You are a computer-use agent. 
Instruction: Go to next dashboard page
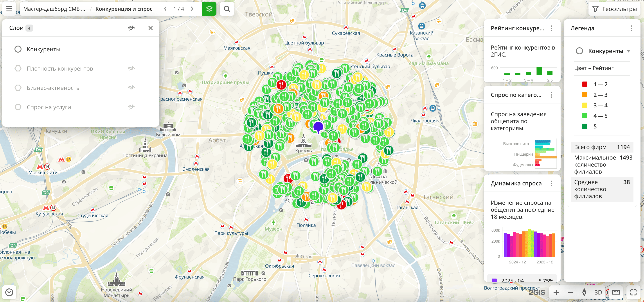[x=192, y=9]
